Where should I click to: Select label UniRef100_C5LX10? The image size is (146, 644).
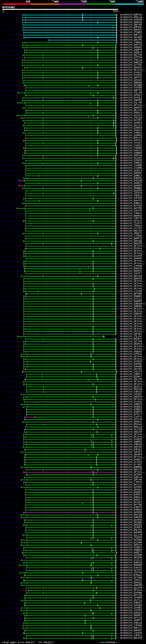pos(131,337)
